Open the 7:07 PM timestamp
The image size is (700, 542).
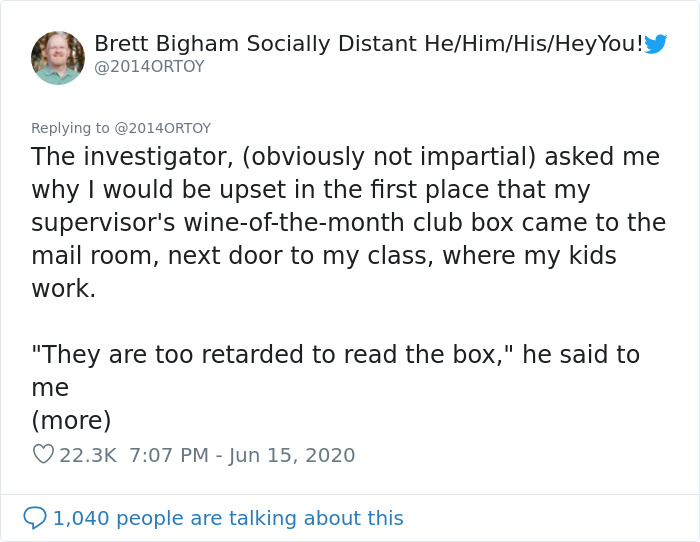pos(168,455)
